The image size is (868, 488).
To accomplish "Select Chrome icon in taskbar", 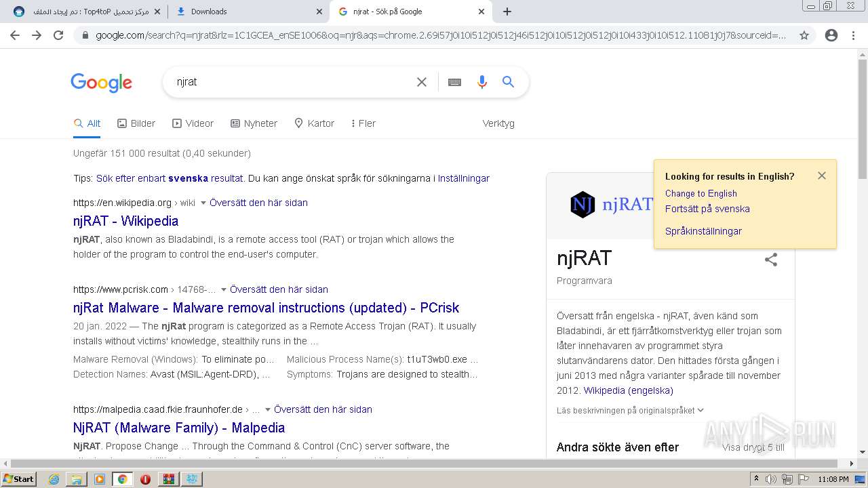I will click(122, 479).
